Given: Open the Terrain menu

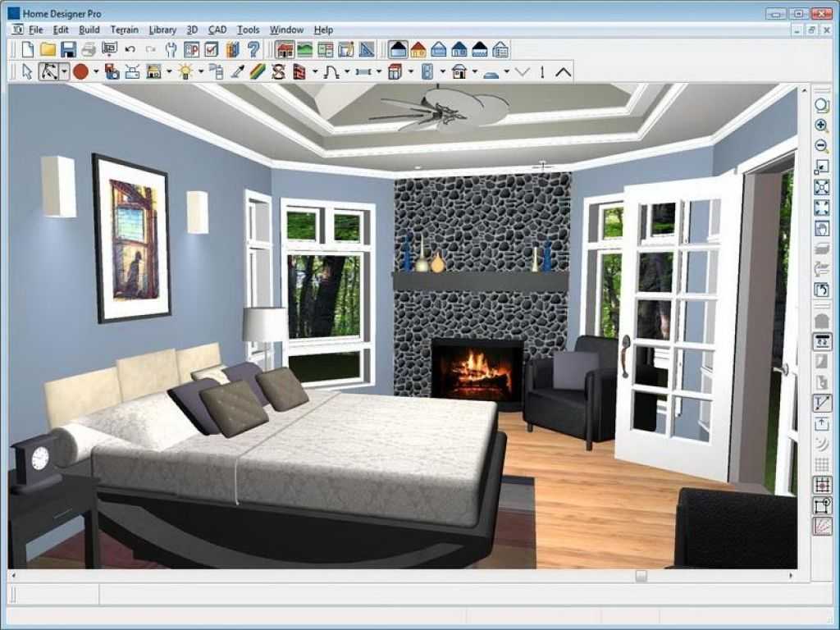Looking at the screenshot, I should [125, 30].
